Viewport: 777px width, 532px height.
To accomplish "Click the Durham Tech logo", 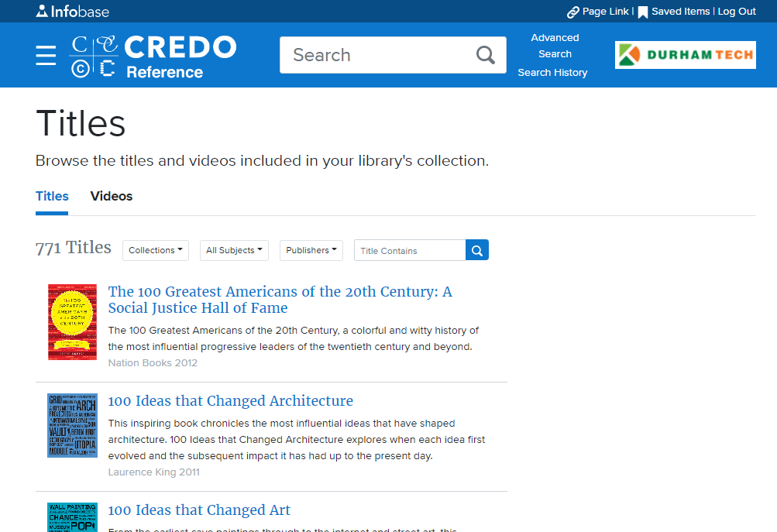I will [x=685, y=55].
